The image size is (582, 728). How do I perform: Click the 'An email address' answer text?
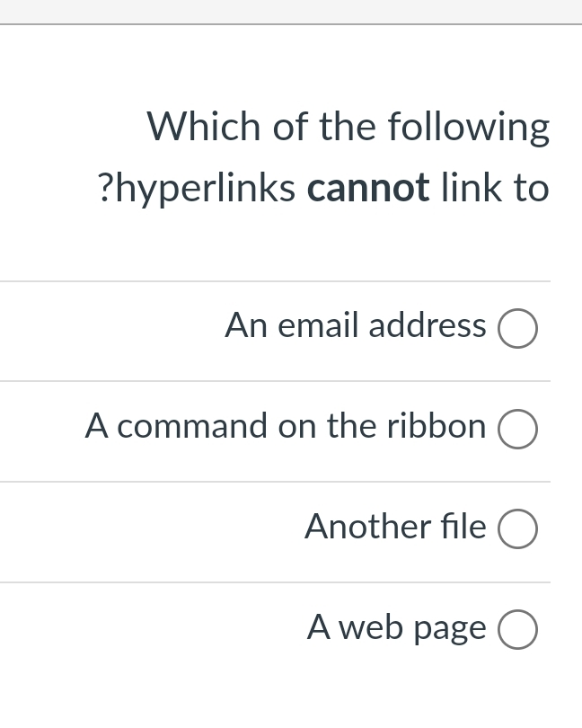pyautogui.click(x=355, y=326)
